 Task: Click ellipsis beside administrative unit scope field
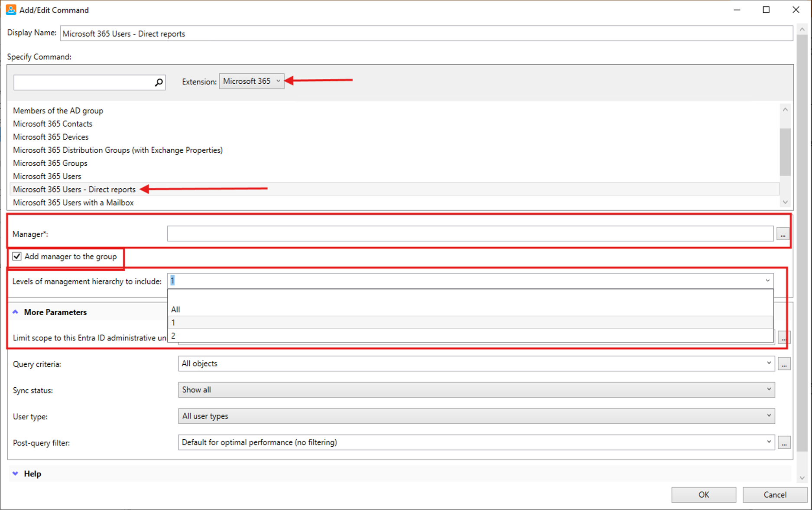click(784, 338)
